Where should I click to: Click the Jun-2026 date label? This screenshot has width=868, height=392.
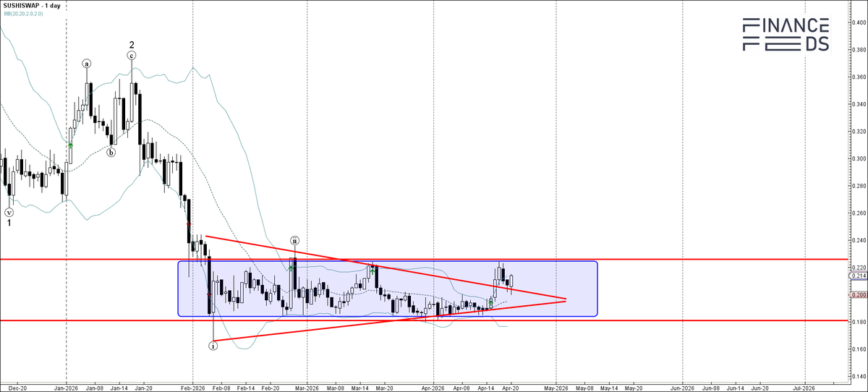pos(682,388)
